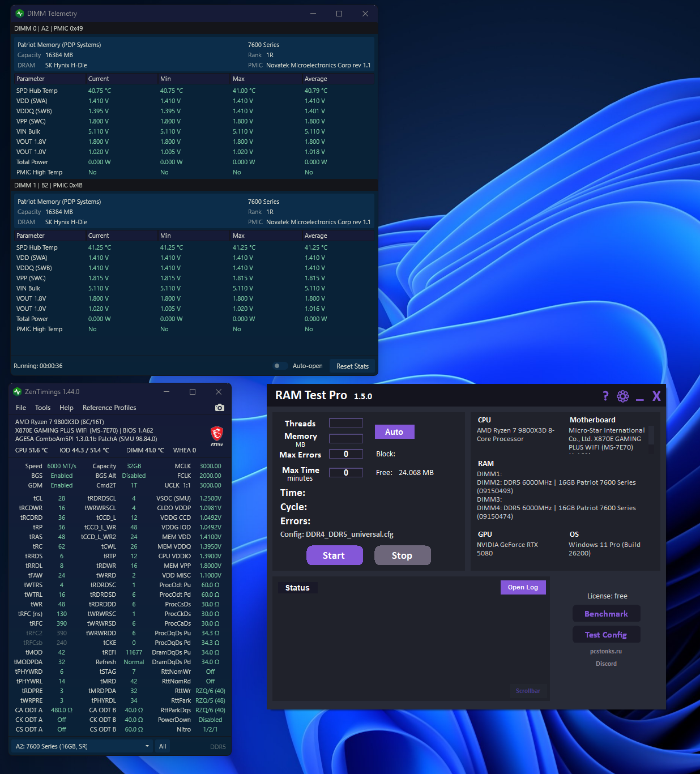Start the RAM test
Image resolution: width=700 pixels, height=774 pixels.
coord(334,555)
